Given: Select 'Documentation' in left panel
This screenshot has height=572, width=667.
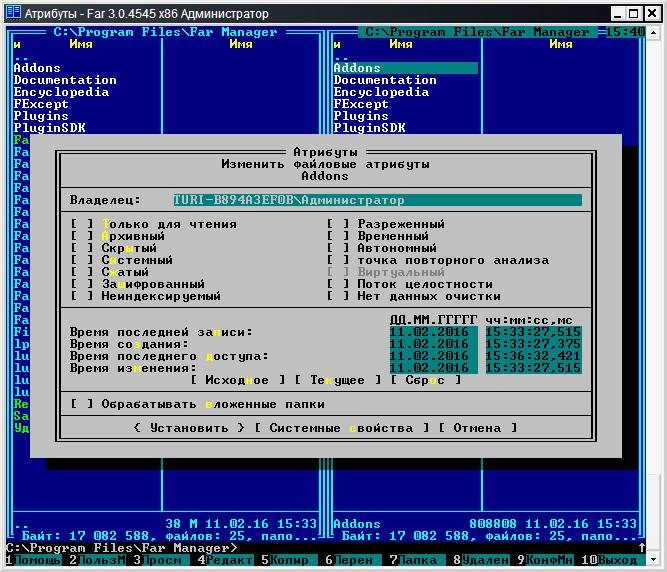Looking at the screenshot, I should [65, 80].
